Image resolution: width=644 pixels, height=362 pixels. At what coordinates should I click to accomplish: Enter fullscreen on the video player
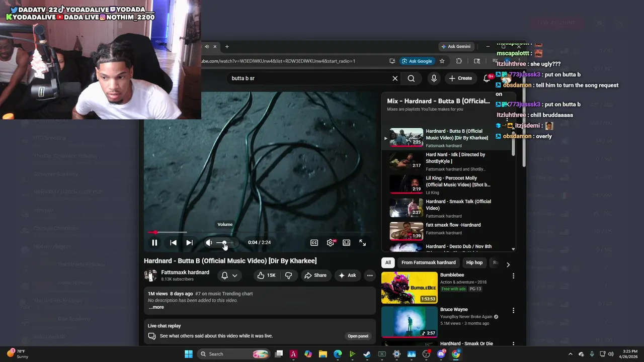(362, 243)
